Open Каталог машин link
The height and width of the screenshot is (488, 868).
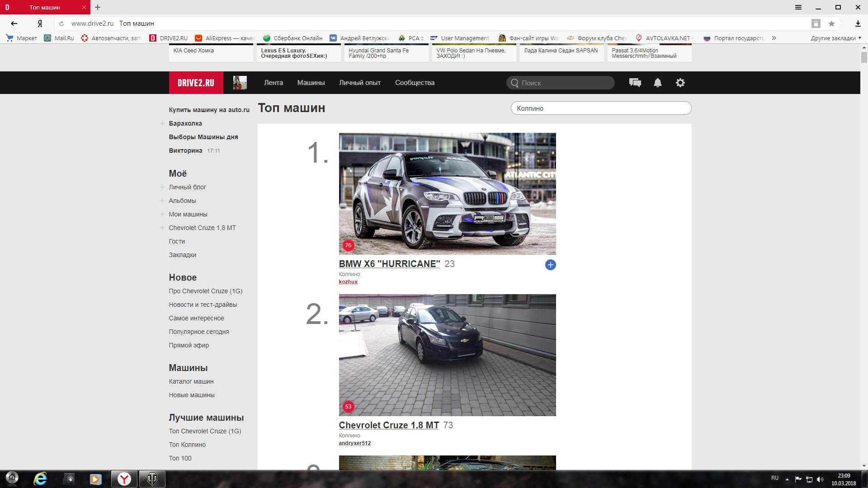click(191, 381)
